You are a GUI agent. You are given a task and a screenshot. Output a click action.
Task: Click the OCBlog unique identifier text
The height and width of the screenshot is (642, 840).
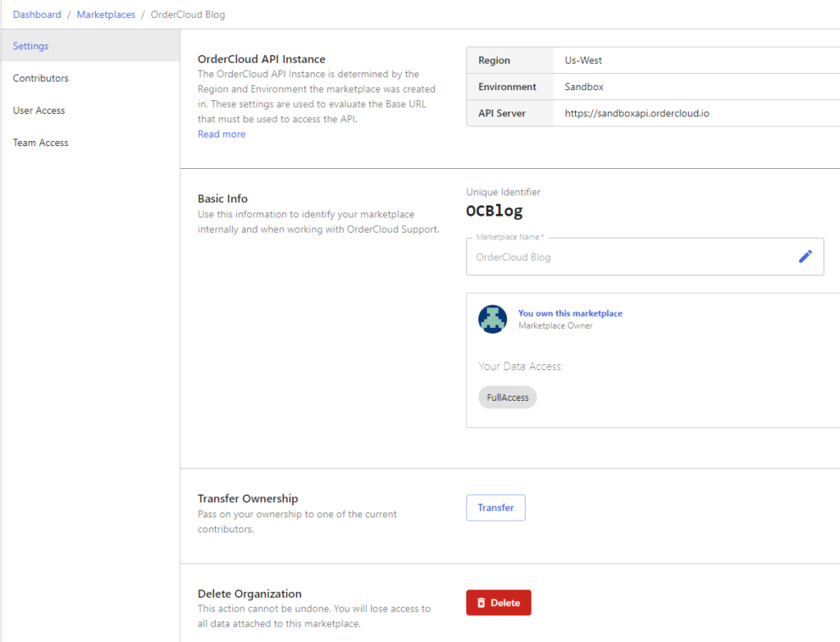tap(494, 211)
